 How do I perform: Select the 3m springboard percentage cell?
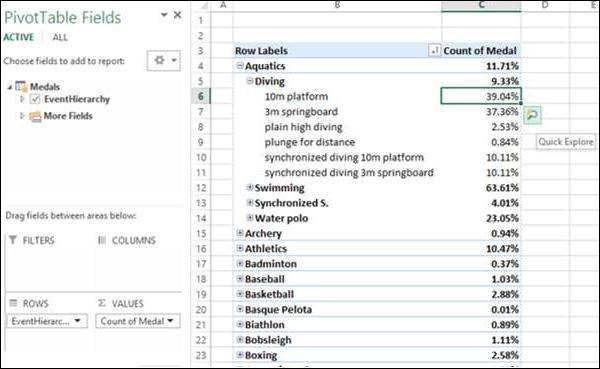pos(481,112)
